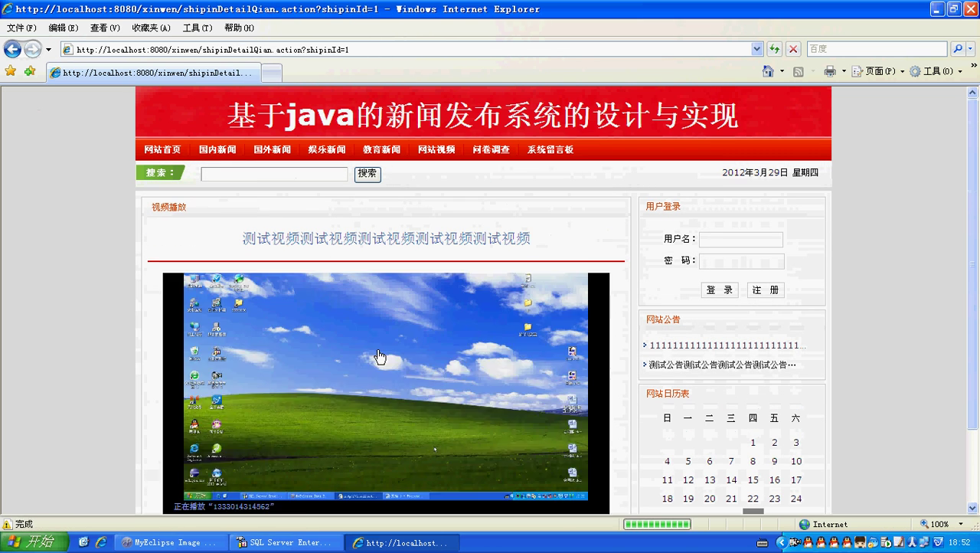Expand the address bar URL dropdown
Image resolution: width=980 pixels, height=553 pixels.
756,49
